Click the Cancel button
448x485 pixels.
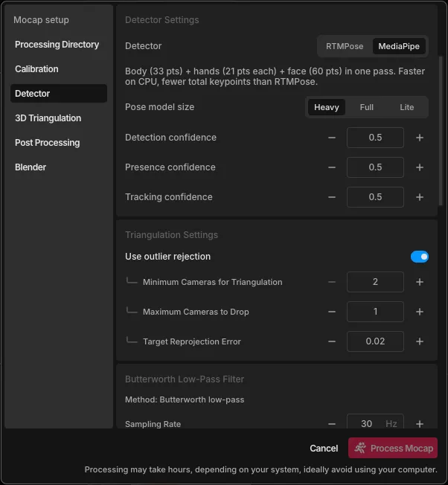tap(324, 448)
